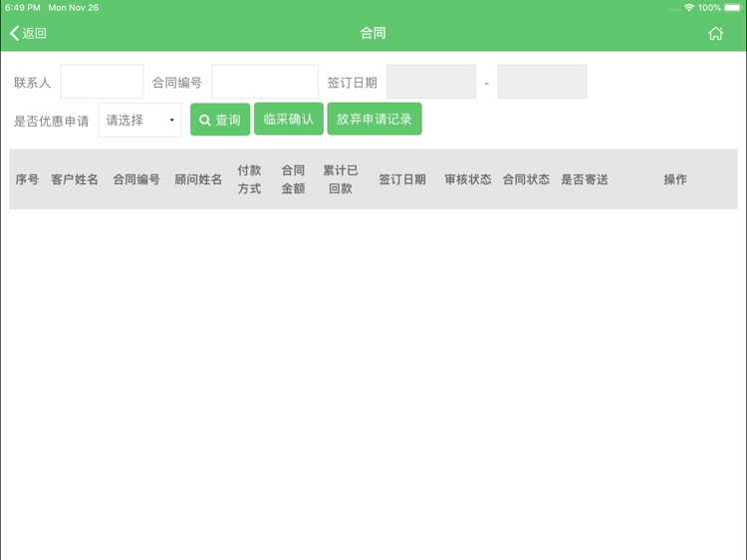The height and width of the screenshot is (560, 747).
Task: Go back using the 返回 button
Action: point(28,33)
